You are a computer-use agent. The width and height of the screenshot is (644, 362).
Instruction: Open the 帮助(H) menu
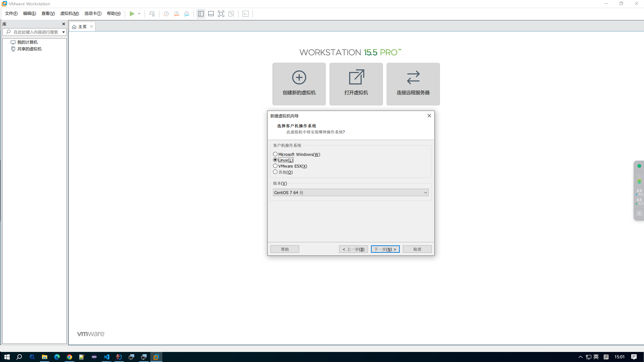coord(114,13)
